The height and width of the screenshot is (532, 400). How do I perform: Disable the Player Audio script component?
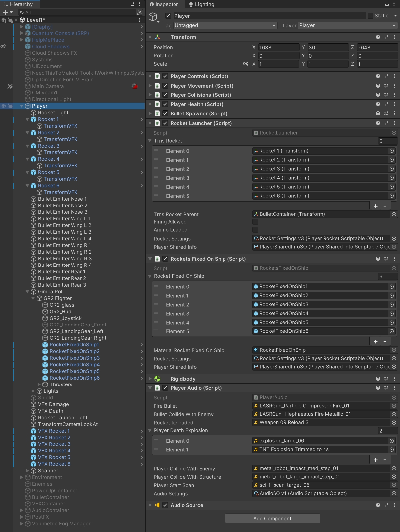coord(165,388)
